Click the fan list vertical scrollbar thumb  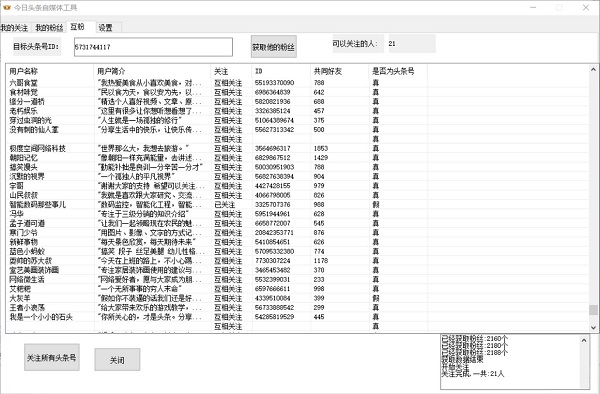coord(593,310)
